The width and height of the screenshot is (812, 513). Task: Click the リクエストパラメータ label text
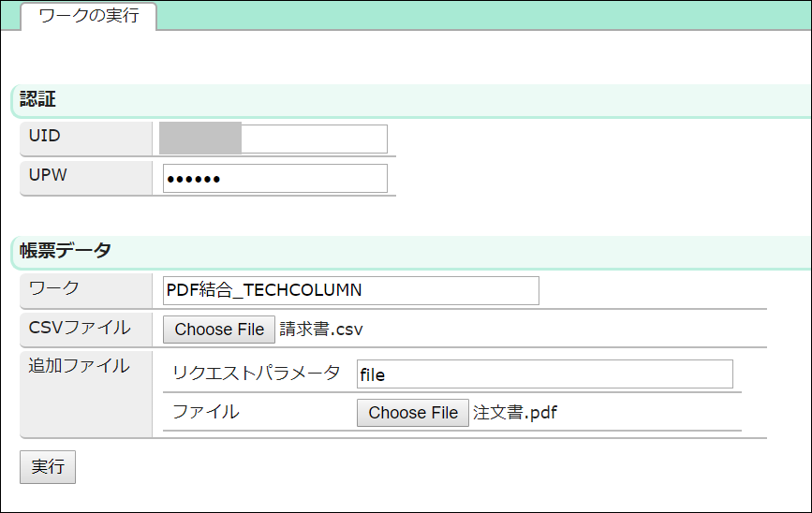pos(256,374)
